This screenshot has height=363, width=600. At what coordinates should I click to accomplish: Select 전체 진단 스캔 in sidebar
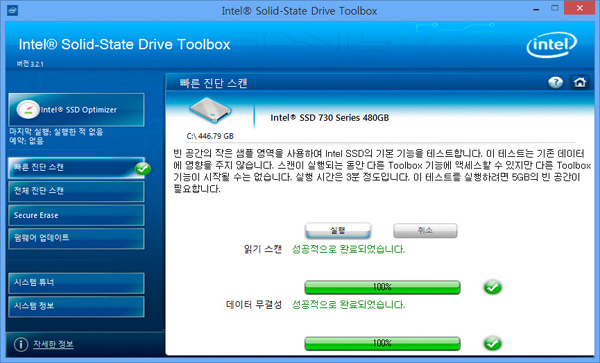(x=77, y=191)
